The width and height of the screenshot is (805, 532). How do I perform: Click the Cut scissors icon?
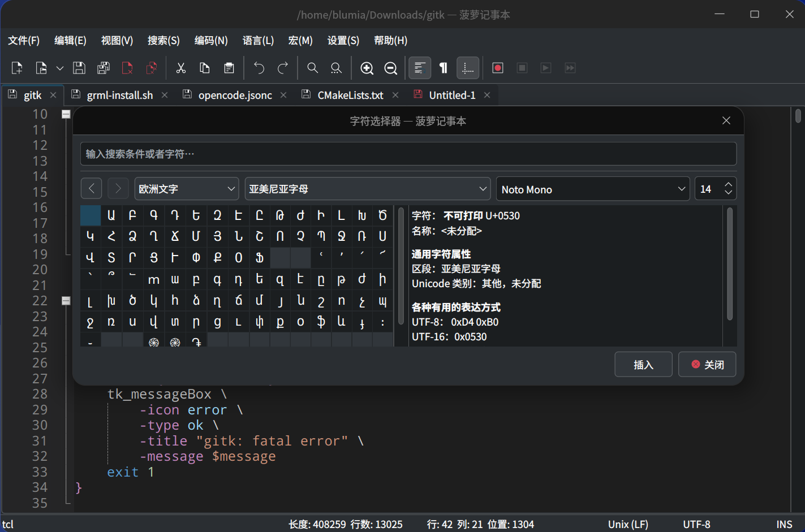tap(181, 68)
